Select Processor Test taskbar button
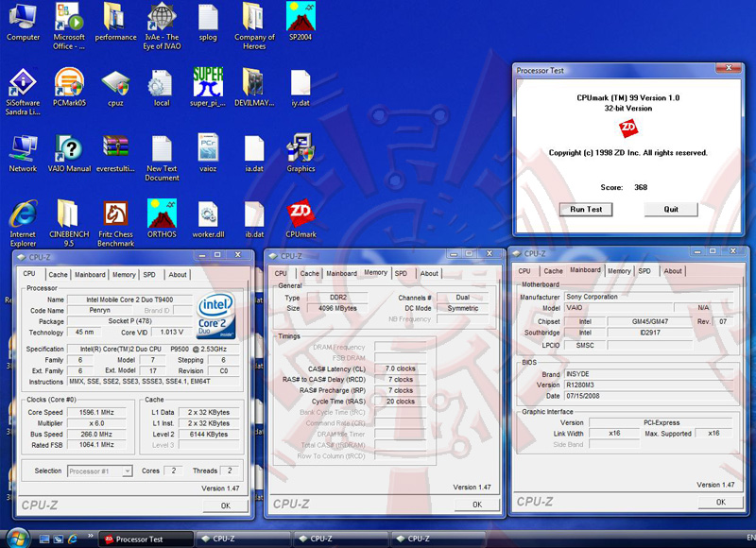 (146, 539)
